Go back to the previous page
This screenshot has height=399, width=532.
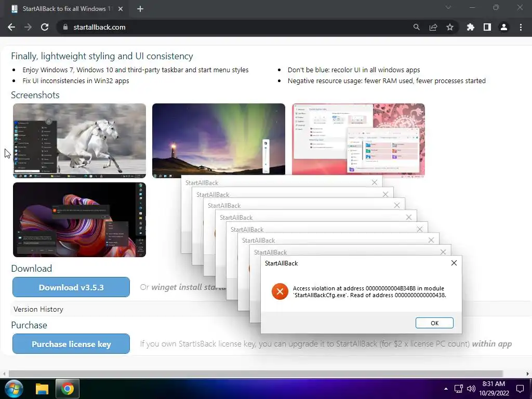click(x=11, y=27)
